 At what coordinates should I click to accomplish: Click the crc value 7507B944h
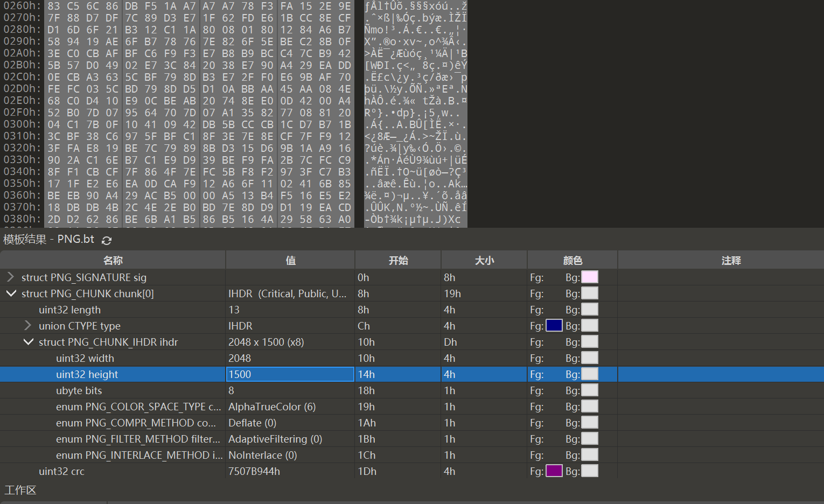click(254, 471)
